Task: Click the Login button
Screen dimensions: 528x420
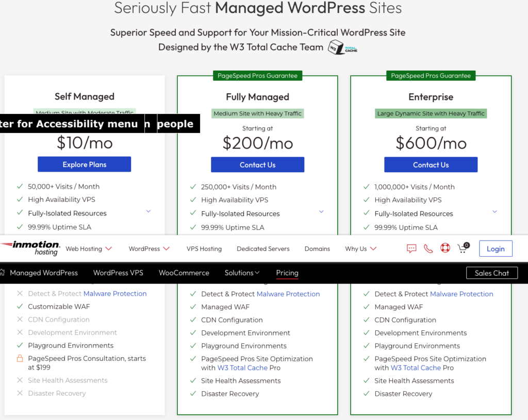Action: [x=496, y=249]
